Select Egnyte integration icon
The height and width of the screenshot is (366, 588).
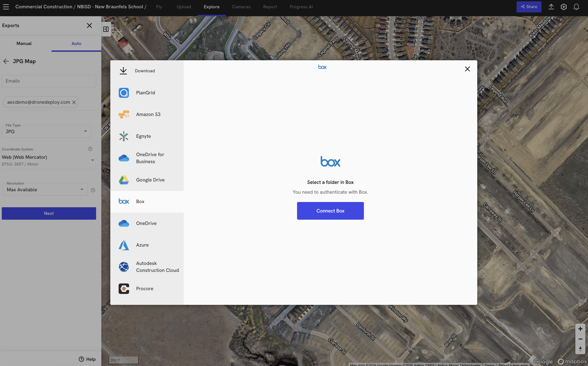coord(124,136)
